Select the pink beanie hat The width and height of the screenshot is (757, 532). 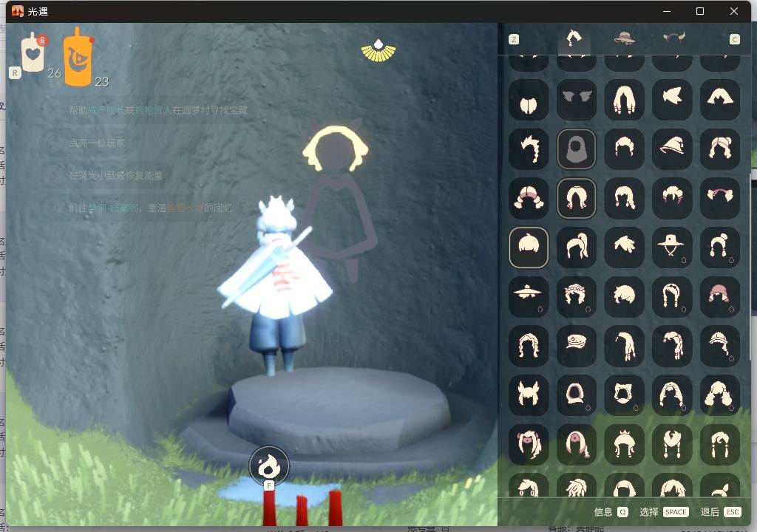[720, 297]
